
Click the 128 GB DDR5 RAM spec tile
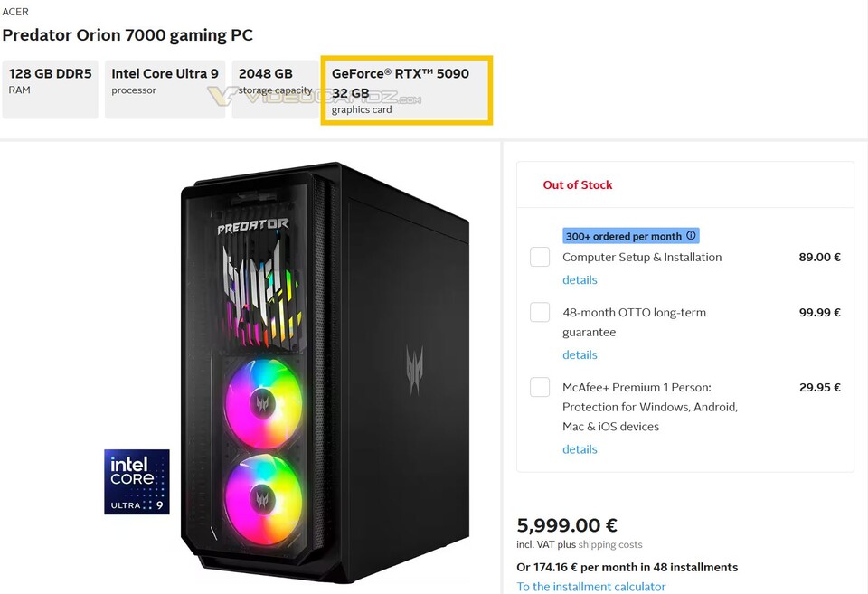(x=50, y=89)
